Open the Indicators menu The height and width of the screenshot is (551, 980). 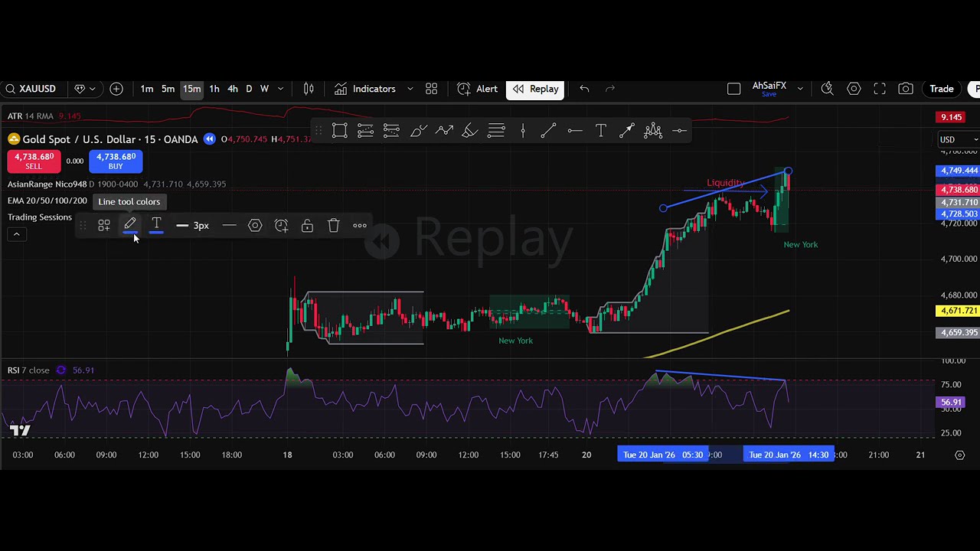(365, 89)
